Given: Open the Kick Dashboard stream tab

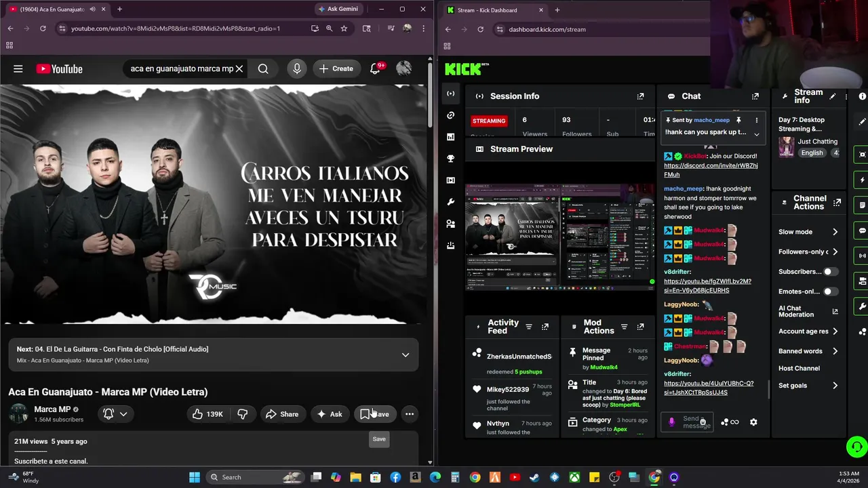Looking at the screenshot, I should [x=496, y=10].
